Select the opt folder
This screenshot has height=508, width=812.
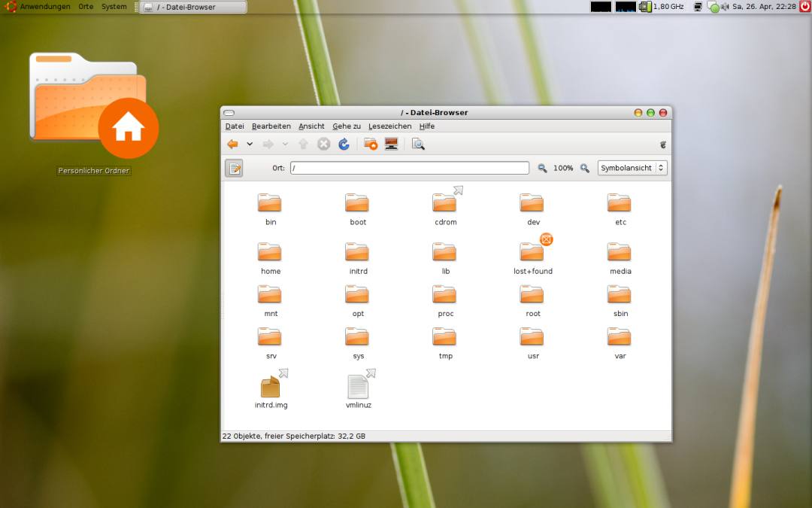[357, 300]
